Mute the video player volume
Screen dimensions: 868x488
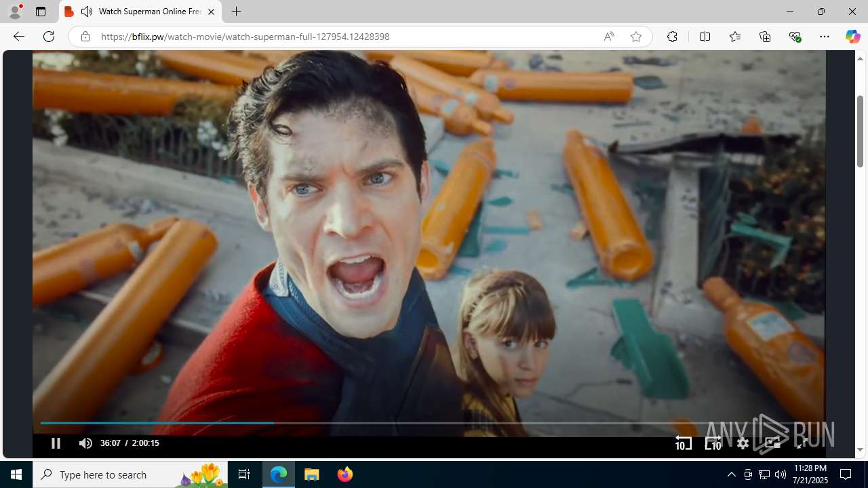click(85, 443)
